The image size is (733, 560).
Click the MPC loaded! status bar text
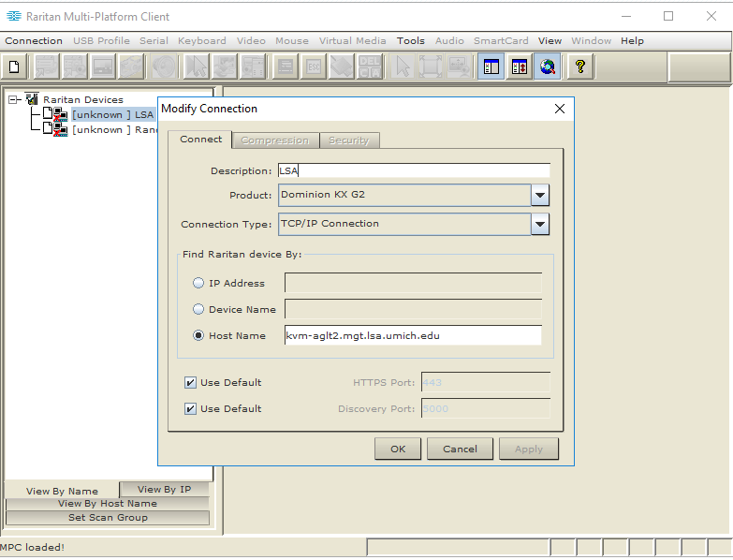click(32, 548)
